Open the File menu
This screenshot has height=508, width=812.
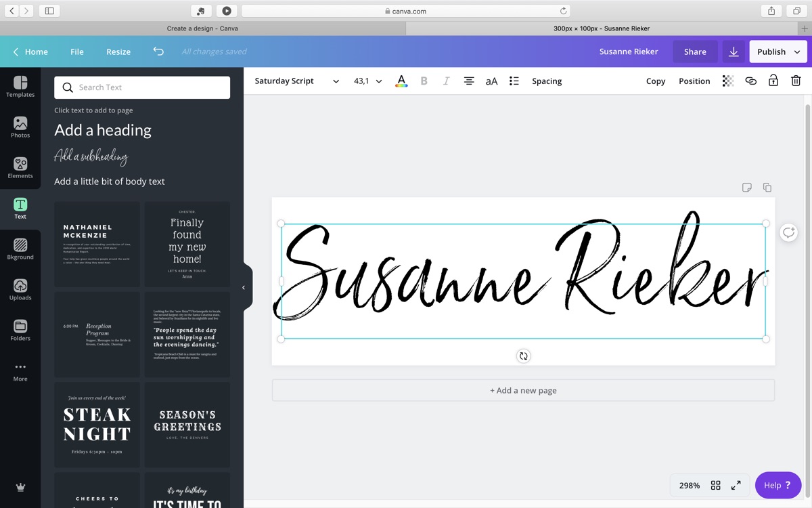point(77,51)
